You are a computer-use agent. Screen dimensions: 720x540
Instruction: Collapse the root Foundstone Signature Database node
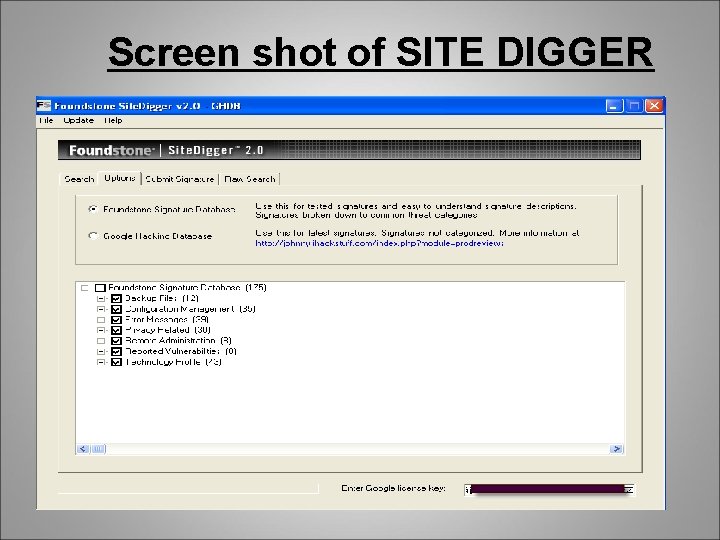click(x=84, y=288)
